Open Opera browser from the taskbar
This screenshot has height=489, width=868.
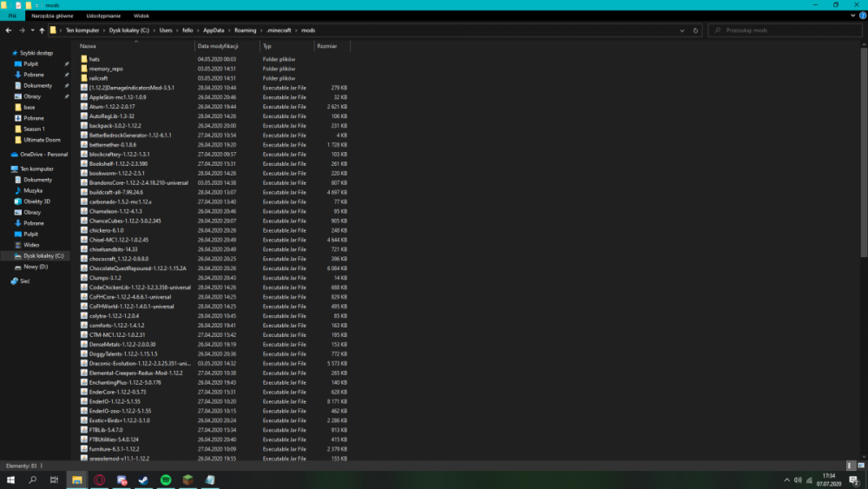[x=98, y=479]
